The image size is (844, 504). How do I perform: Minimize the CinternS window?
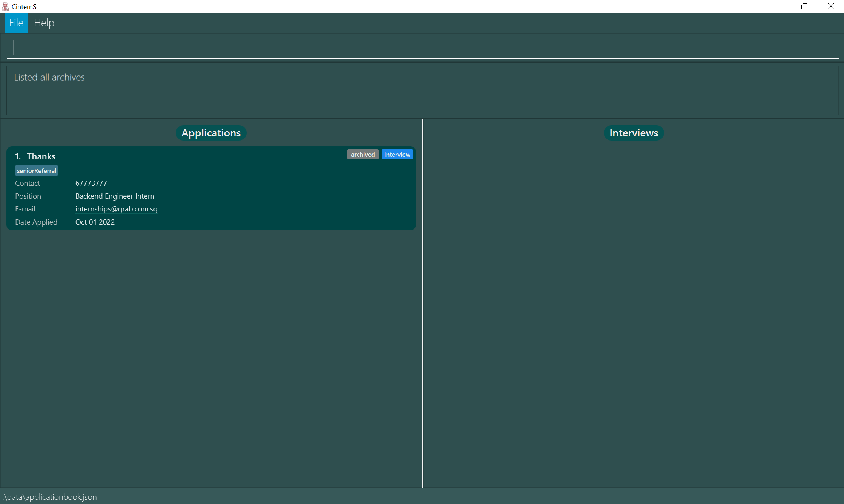coord(778,6)
